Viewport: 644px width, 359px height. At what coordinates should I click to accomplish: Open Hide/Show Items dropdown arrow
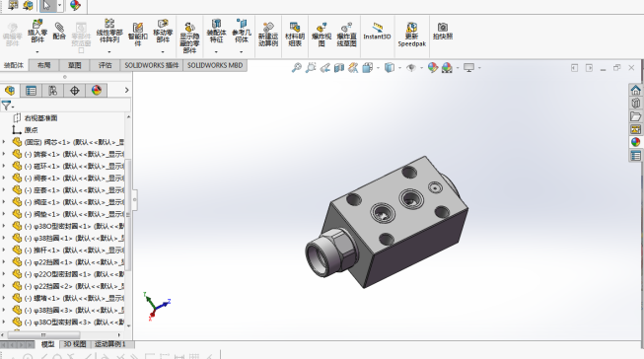point(421,68)
